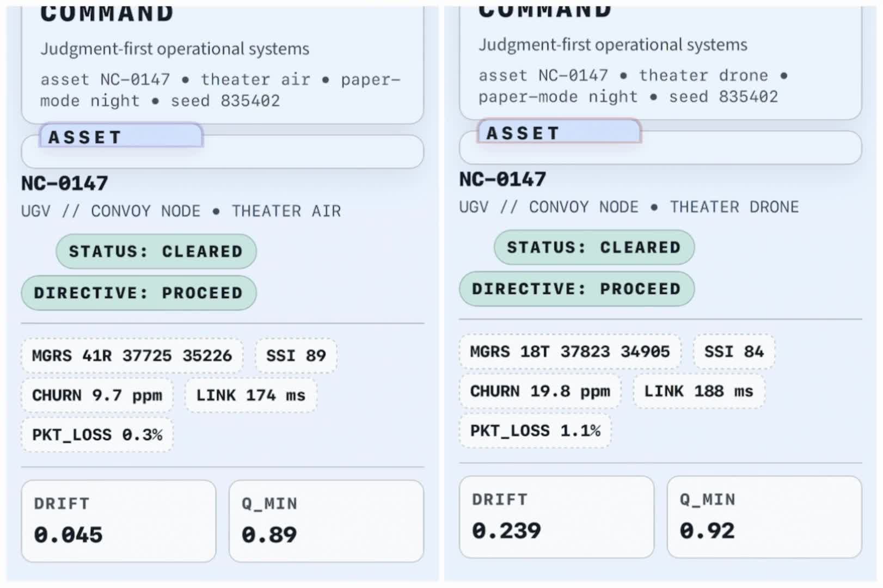Viewport: 883px width, 588px height.
Task: Select the CHURN 19.8 ppm chip
Action: click(x=540, y=391)
